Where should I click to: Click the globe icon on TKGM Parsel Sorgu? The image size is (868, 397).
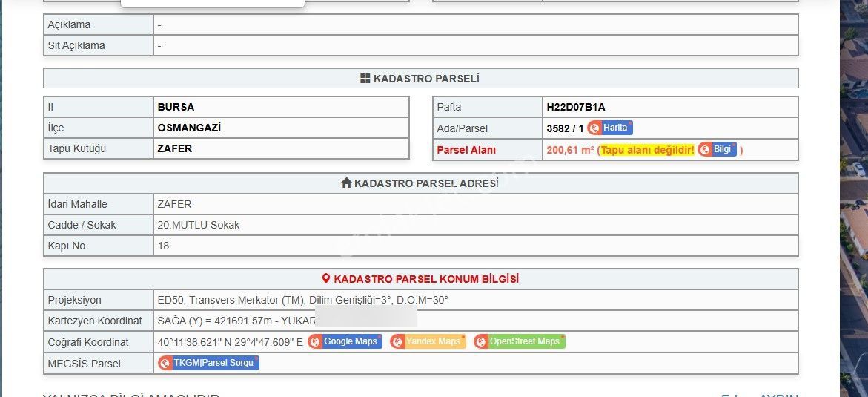(x=165, y=363)
